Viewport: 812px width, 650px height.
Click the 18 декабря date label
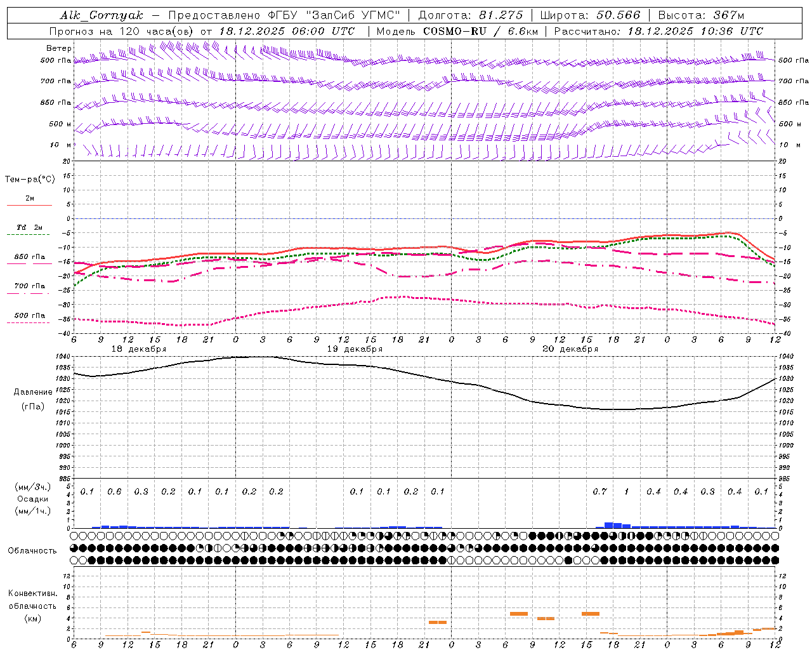[x=139, y=349]
